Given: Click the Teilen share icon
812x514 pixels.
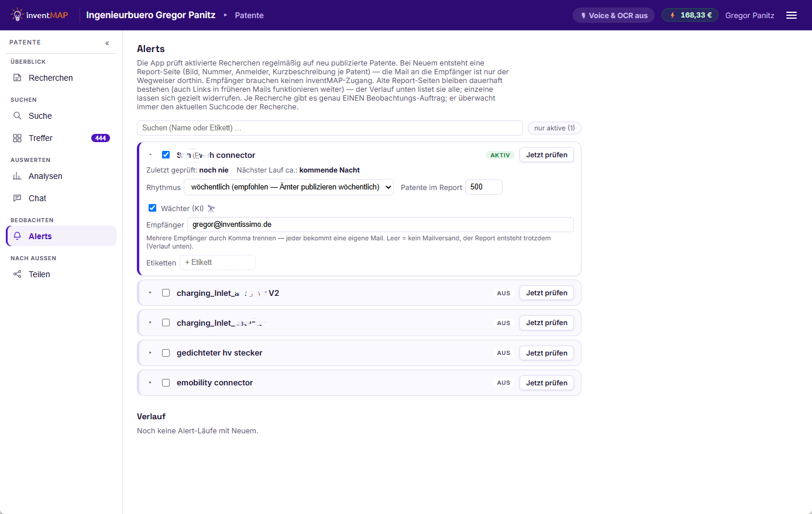Looking at the screenshot, I should coord(18,274).
